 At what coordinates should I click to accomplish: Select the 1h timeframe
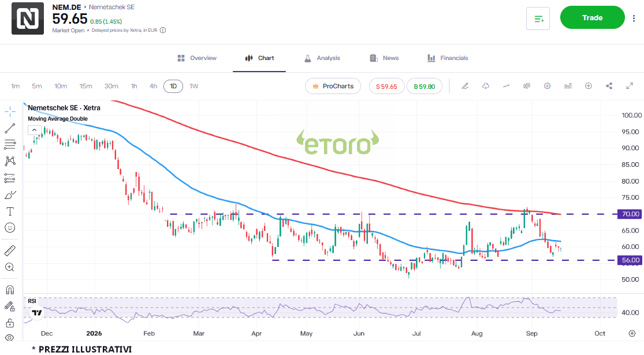coord(134,86)
